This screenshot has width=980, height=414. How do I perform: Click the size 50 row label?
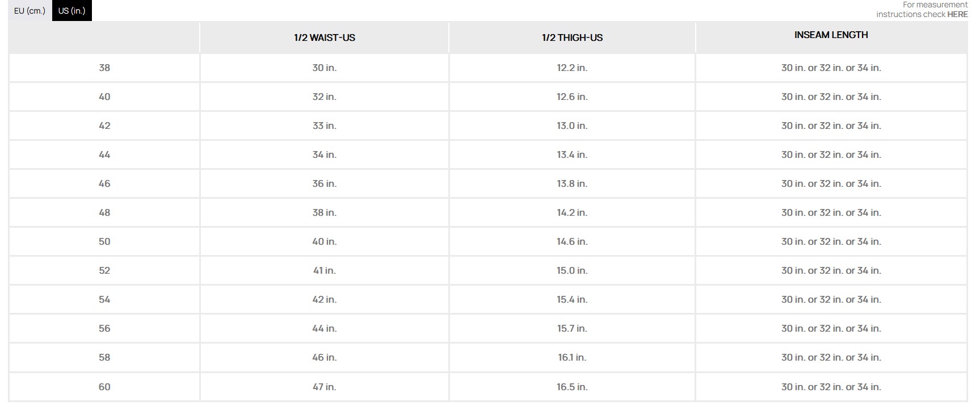pos(104,242)
